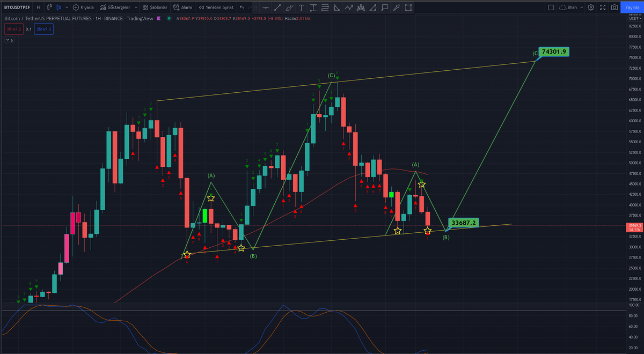
Task: Select the text tool
Action: pos(301,8)
